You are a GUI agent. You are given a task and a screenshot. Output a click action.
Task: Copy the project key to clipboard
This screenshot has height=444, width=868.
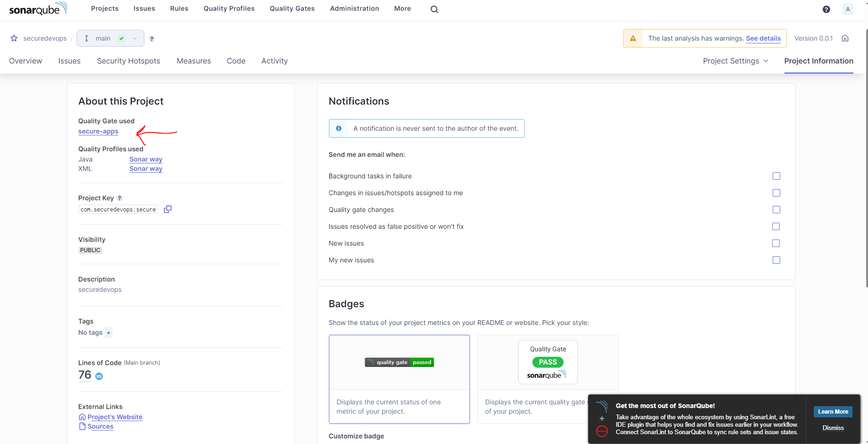click(x=168, y=209)
